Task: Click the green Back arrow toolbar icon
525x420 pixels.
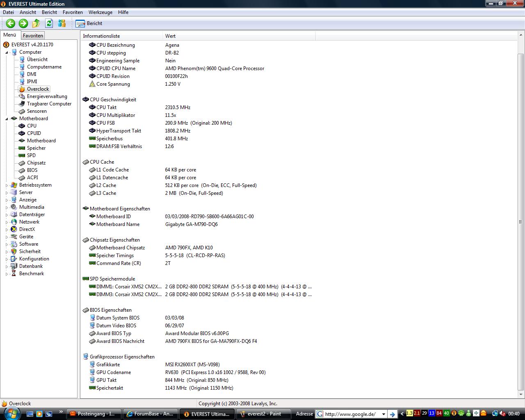Action: [11, 23]
